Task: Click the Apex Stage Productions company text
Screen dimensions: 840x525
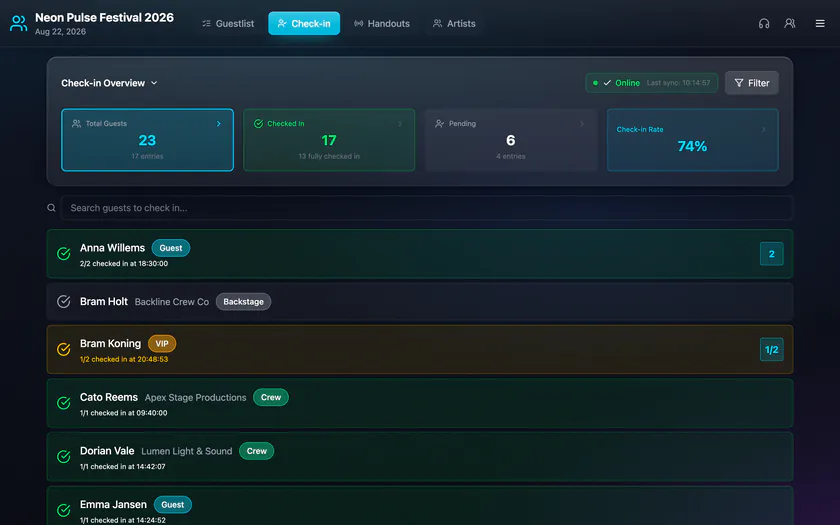Action: [196, 398]
